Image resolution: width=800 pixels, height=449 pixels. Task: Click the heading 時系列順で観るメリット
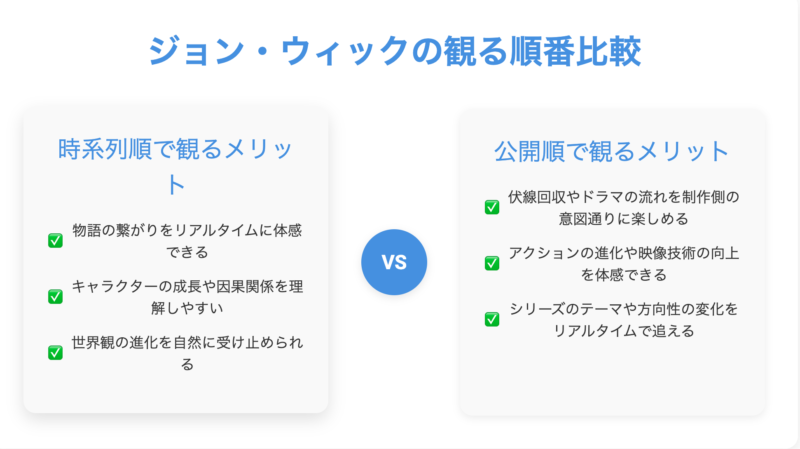176,166
